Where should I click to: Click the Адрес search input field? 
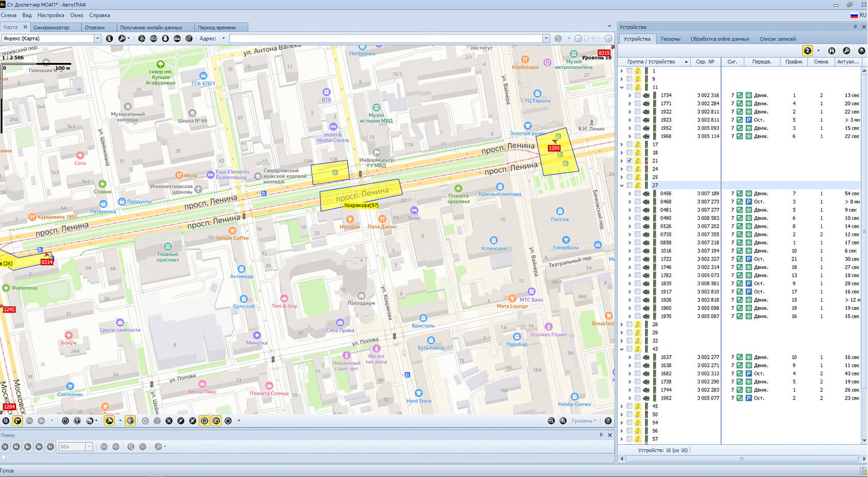click(x=385, y=38)
